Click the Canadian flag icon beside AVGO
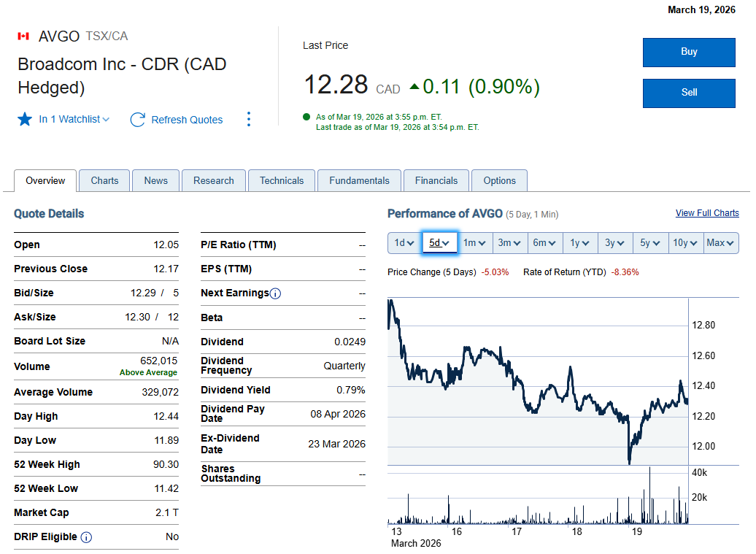This screenshot has width=756, height=554. point(23,36)
